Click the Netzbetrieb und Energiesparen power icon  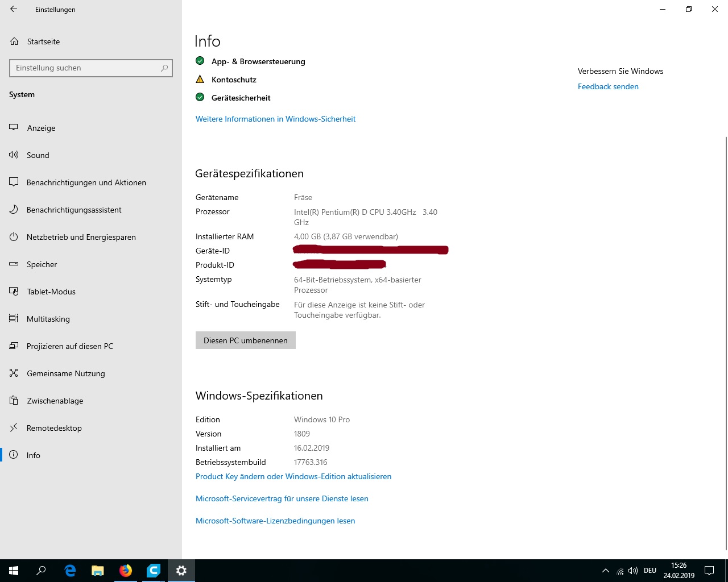click(14, 237)
